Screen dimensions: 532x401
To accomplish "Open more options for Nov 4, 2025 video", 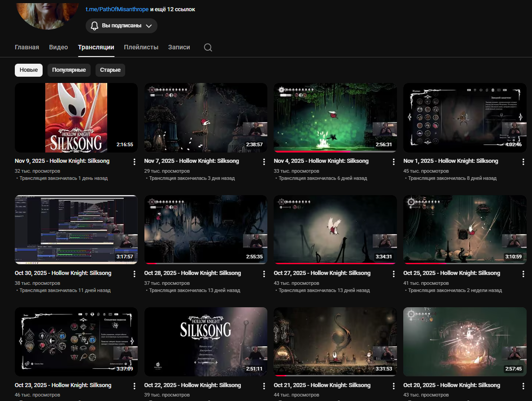I will click(393, 162).
